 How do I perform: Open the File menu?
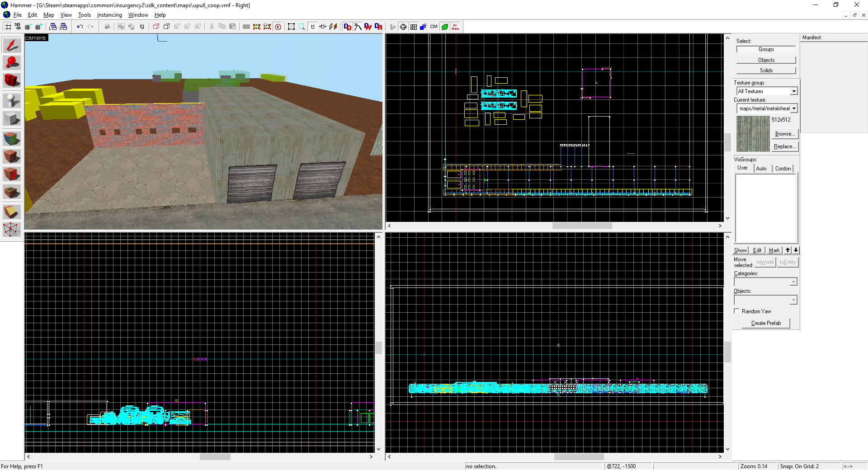(x=18, y=15)
